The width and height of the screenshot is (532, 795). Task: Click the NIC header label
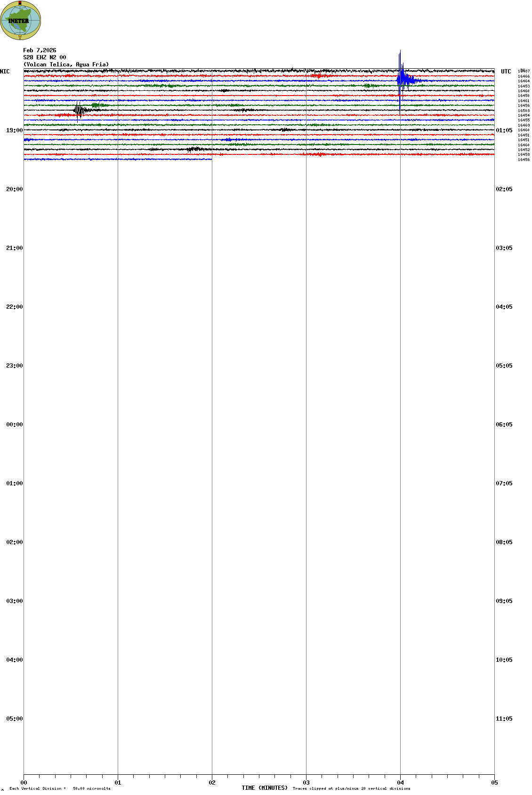pos(5,72)
